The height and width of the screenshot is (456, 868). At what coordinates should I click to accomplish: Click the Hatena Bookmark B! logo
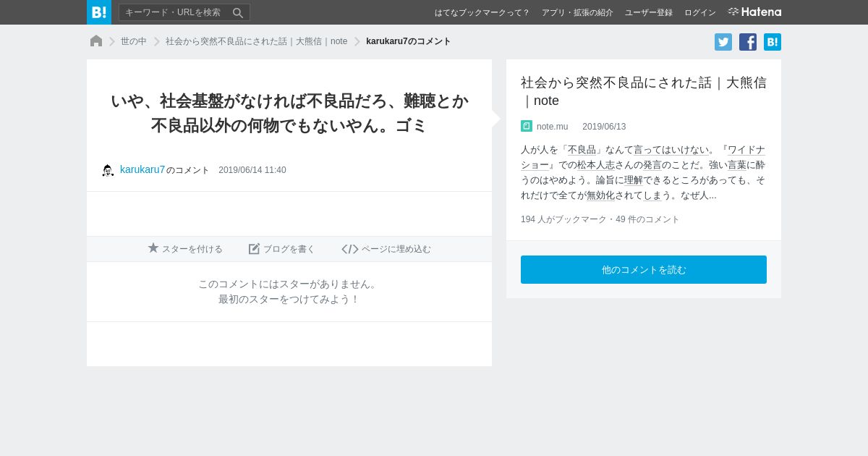[99, 12]
